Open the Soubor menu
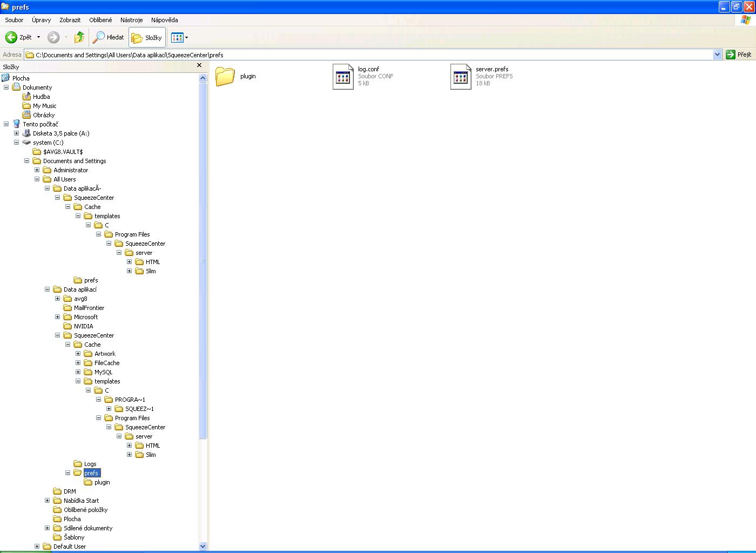 tap(14, 20)
